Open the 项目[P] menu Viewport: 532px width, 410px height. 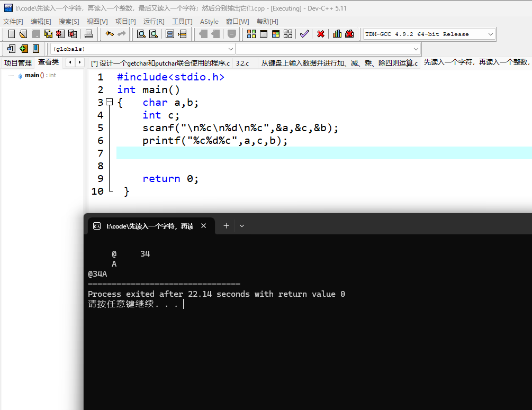pos(125,21)
